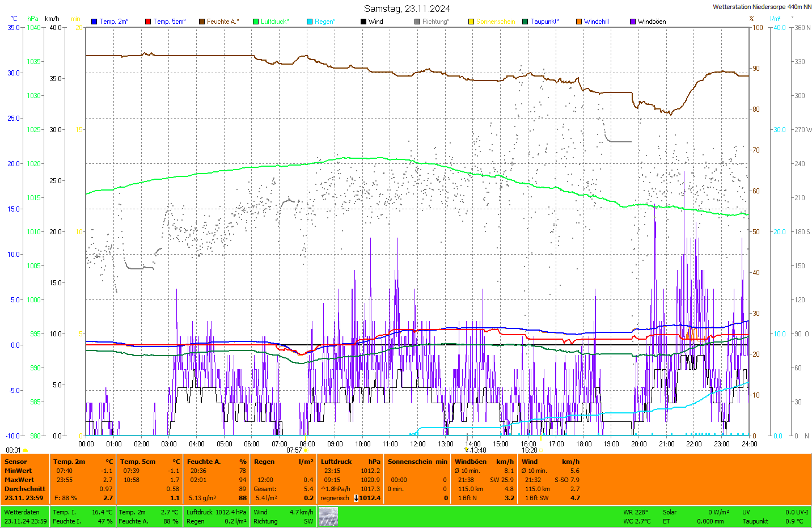
Task: Click the brown Feuchte A. legend square
Action: [x=202, y=22]
